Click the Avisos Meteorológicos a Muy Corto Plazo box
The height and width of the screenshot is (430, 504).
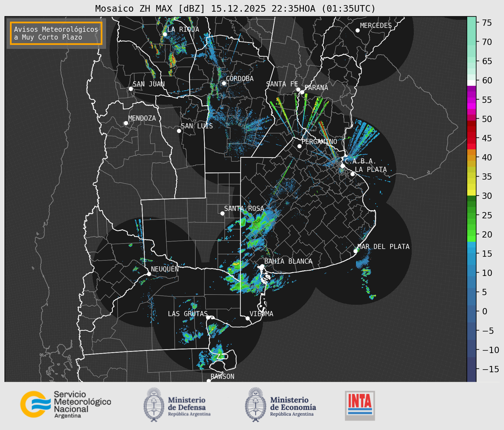[x=56, y=33]
